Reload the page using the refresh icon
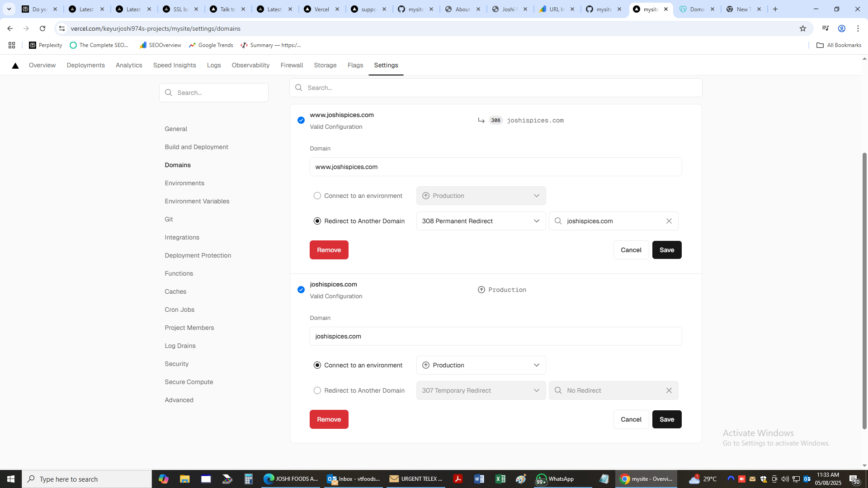 [x=42, y=28]
